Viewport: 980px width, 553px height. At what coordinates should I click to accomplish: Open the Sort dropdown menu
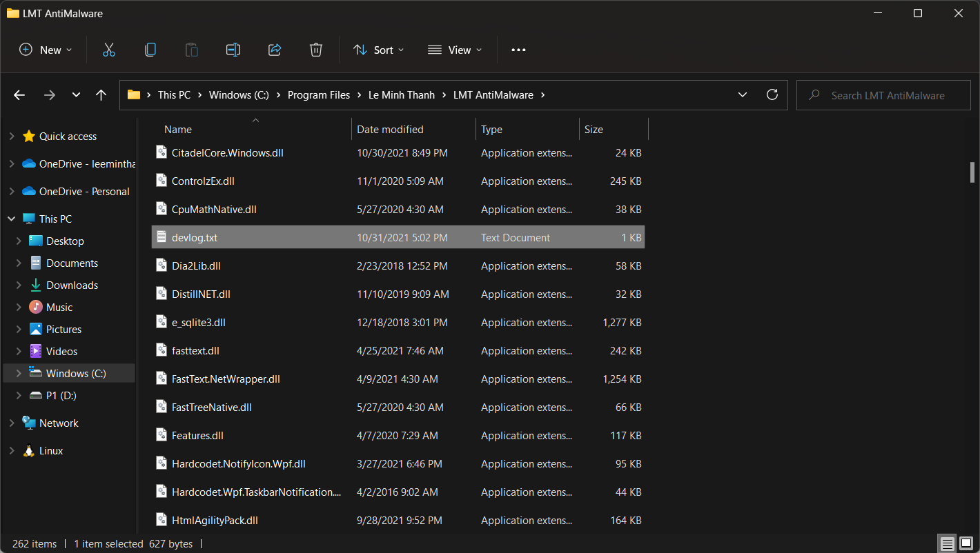coord(378,50)
